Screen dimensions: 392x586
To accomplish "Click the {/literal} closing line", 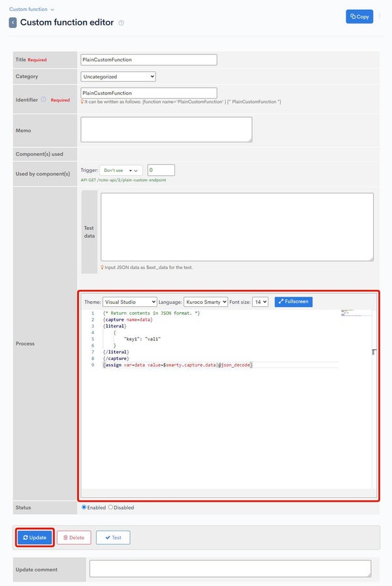I will point(116,352).
